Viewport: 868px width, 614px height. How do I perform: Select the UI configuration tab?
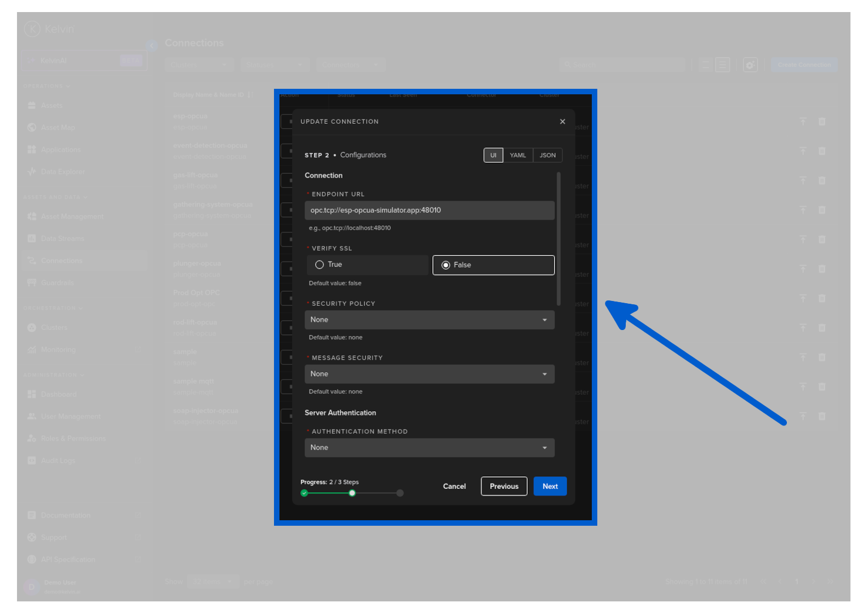point(493,155)
